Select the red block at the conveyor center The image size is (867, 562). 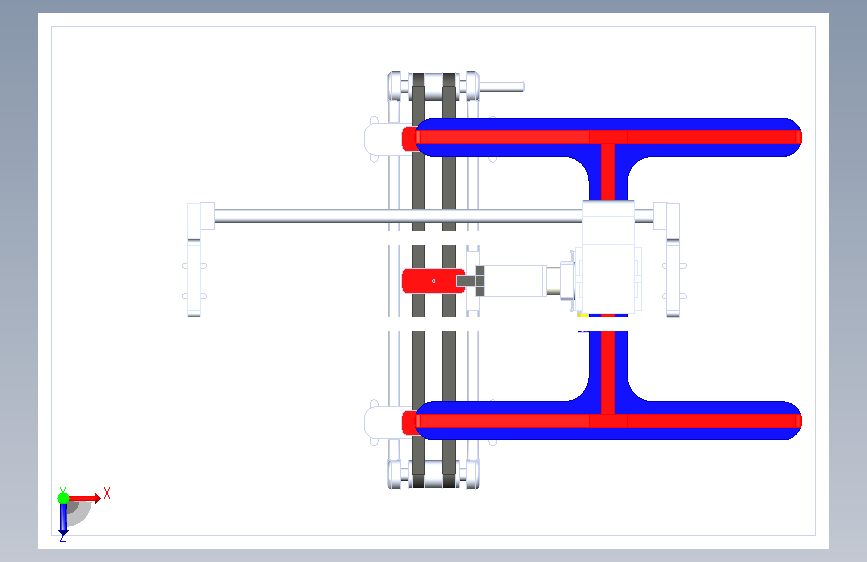click(x=433, y=281)
